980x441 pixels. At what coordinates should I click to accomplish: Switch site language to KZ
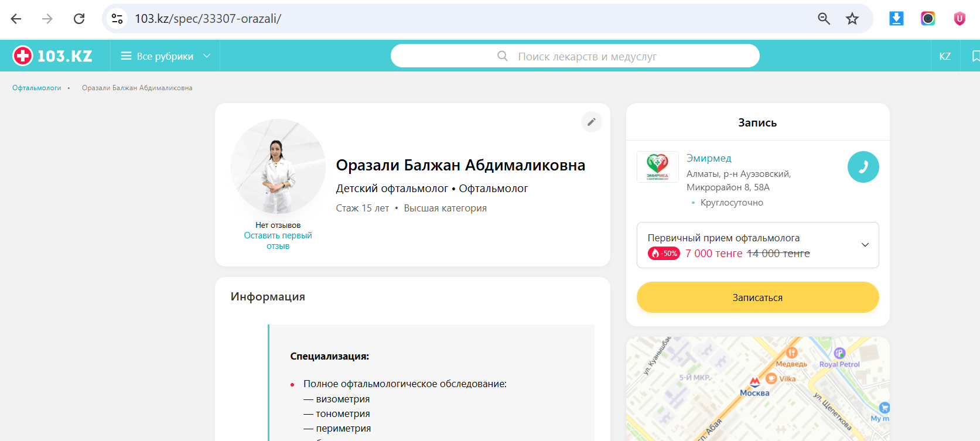click(x=945, y=56)
